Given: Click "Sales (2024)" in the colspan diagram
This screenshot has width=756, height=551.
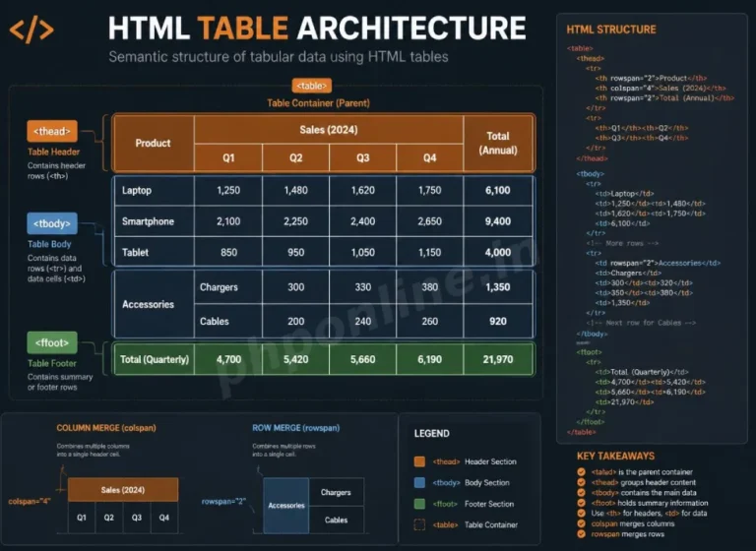Looking at the screenshot, I should [123, 490].
